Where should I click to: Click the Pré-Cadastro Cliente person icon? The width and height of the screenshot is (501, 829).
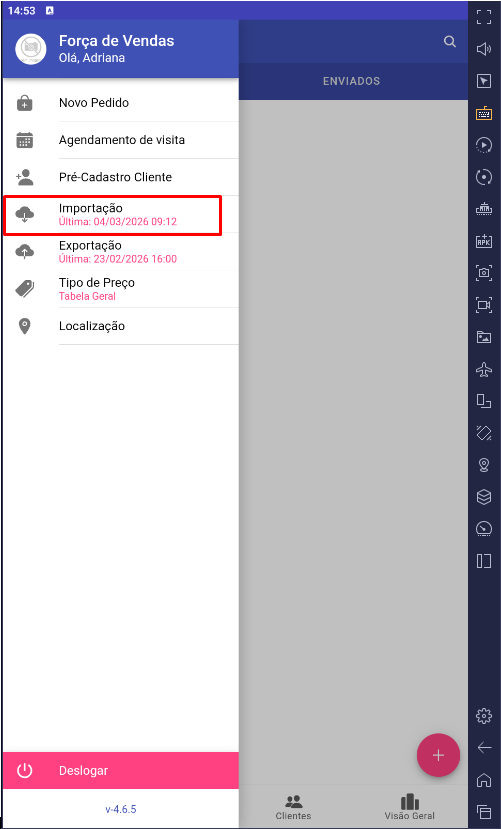(x=25, y=177)
